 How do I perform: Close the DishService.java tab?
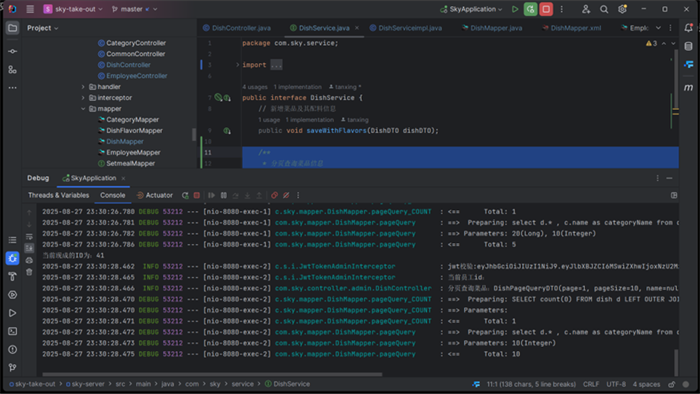tap(357, 28)
